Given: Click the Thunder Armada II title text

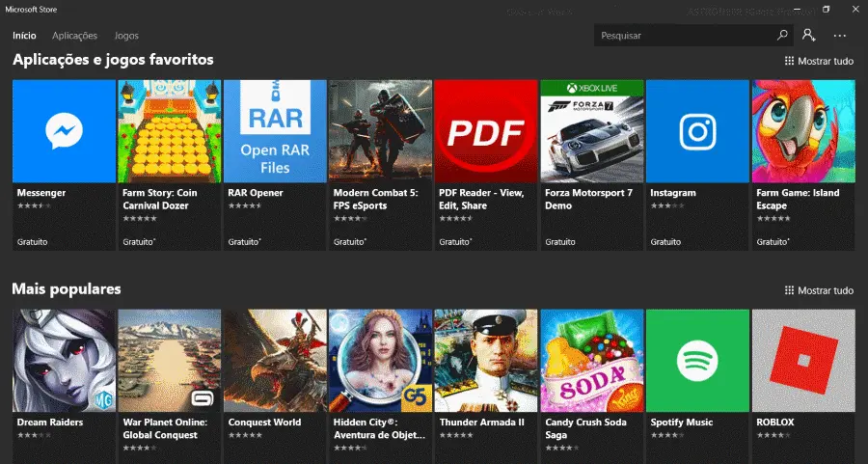Looking at the screenshot, I should coord(481,422).
